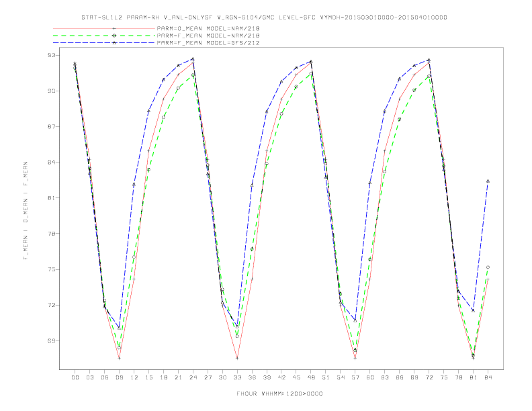This screenshot has width=532, height=411.
Task: Click y-axis tick value 90
Action: click(x=51, y=91)
